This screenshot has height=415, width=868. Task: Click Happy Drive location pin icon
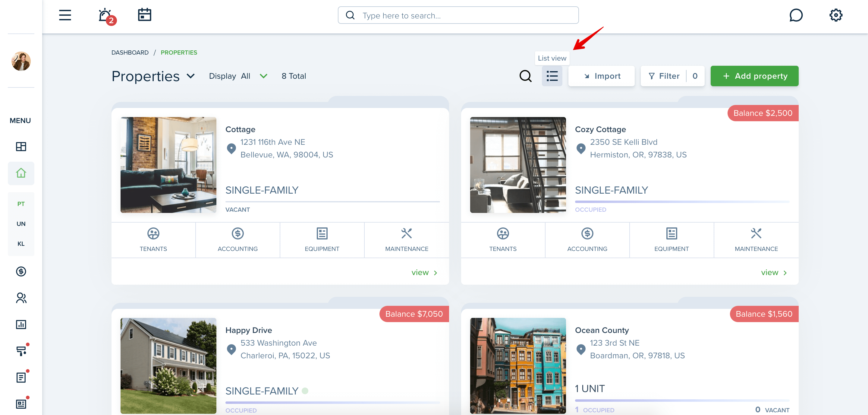click(231, 349)
